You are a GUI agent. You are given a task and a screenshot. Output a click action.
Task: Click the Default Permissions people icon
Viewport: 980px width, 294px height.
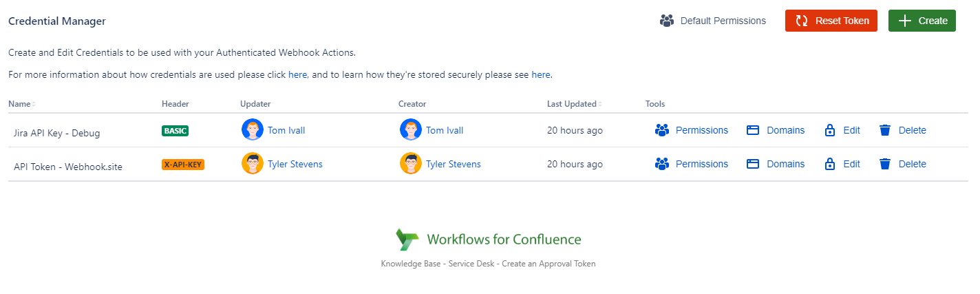pyautogui.click(x=666, y=21)
